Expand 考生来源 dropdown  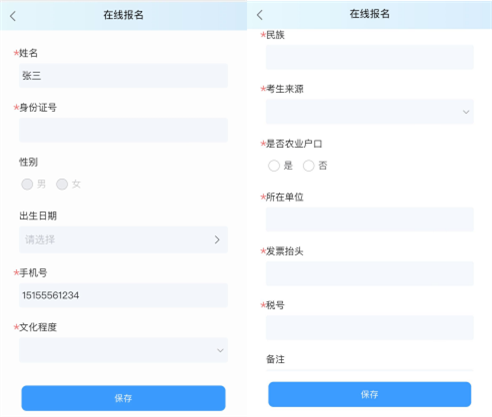tap(370, 112)
